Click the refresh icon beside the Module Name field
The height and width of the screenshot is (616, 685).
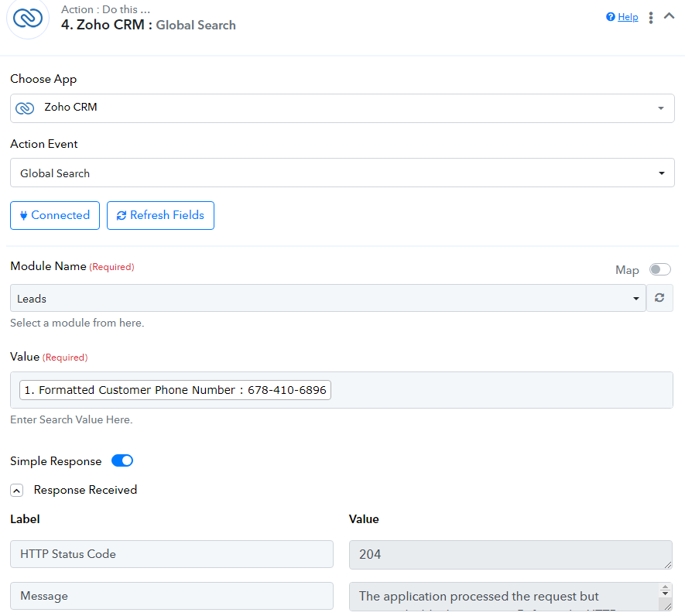(659, 298)
